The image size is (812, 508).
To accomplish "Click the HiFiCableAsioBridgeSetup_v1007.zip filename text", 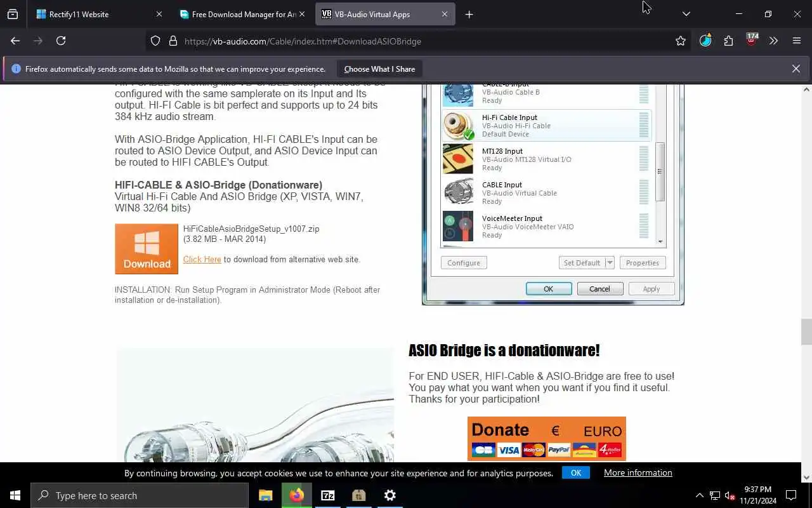I will [251, 229].
